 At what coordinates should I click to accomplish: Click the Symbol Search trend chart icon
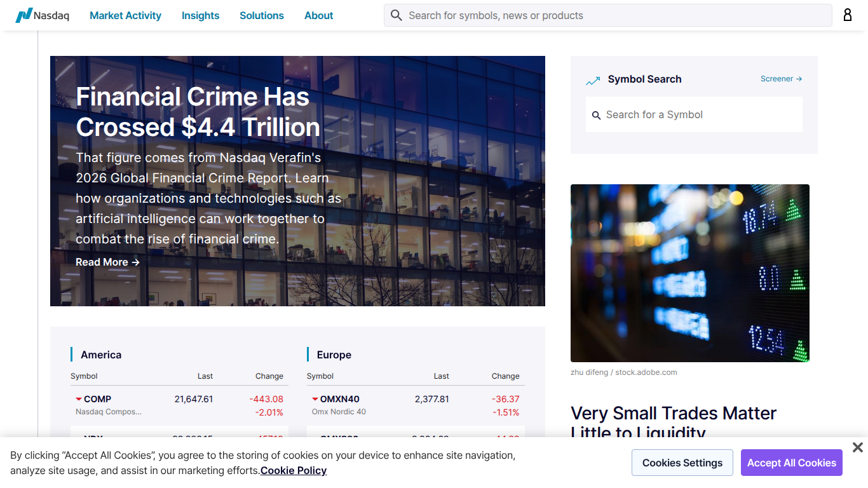coord(593,81)
